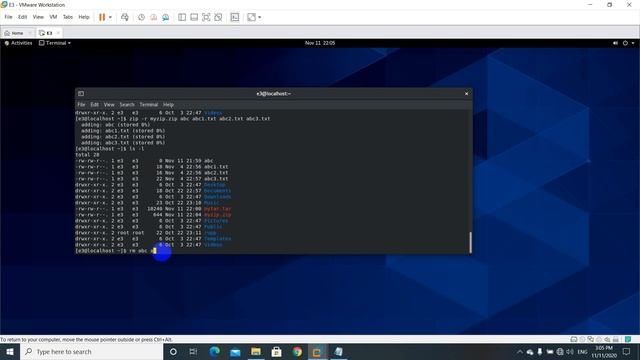The width and height of the screenshot is (640, 360).
Task: Open the power options dropdown arrow
Action: [x=110, y=17]
